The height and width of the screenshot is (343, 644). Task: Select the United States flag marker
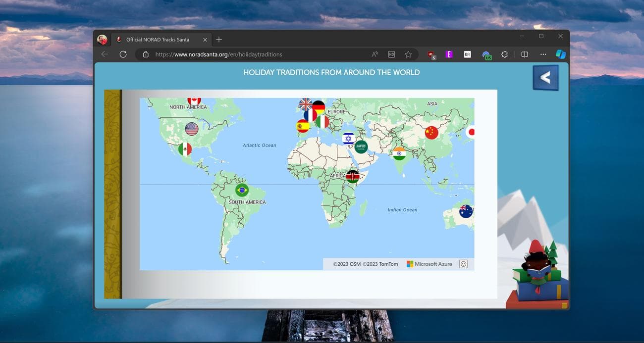[192, 128]
